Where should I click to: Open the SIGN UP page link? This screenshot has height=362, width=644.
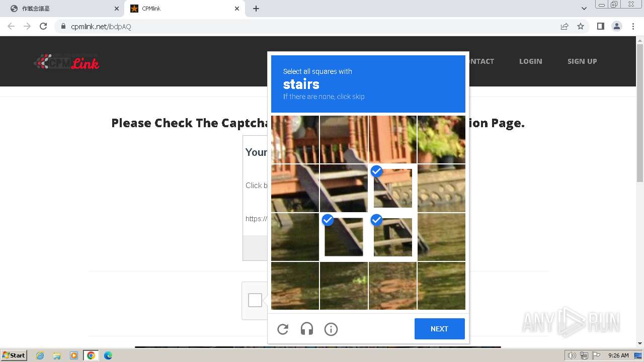pyautogui.click(x=582, y=61)
